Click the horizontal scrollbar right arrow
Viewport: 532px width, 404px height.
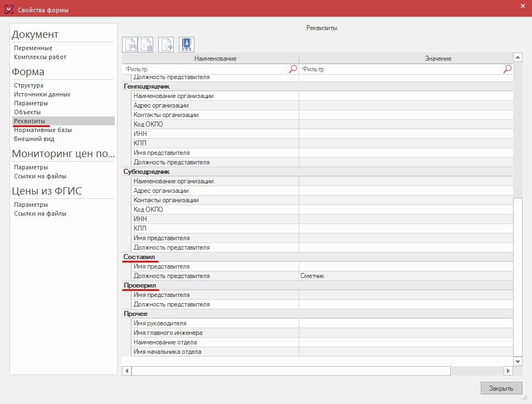[507, 371]
